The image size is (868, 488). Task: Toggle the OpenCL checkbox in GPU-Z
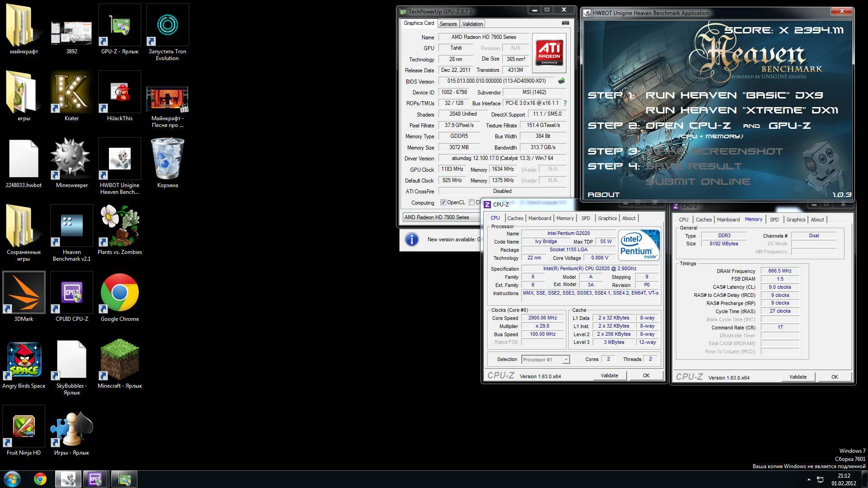point(443,202)
